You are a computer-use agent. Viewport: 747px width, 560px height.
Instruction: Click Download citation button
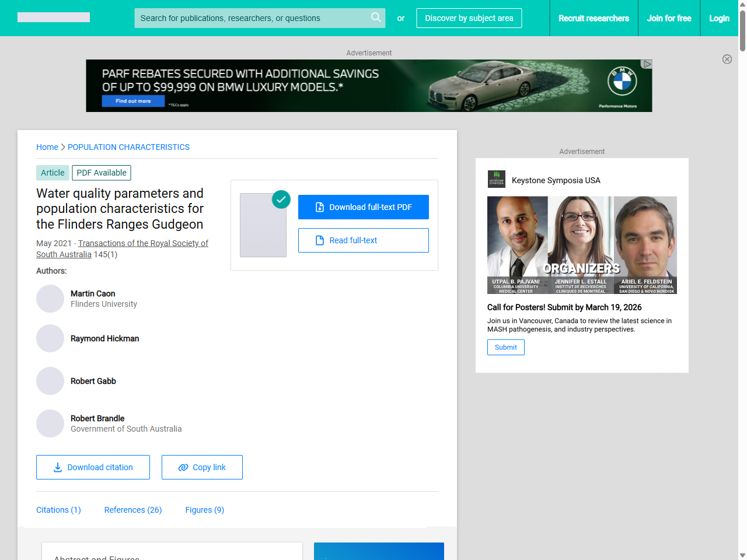(x=93, y=467)
